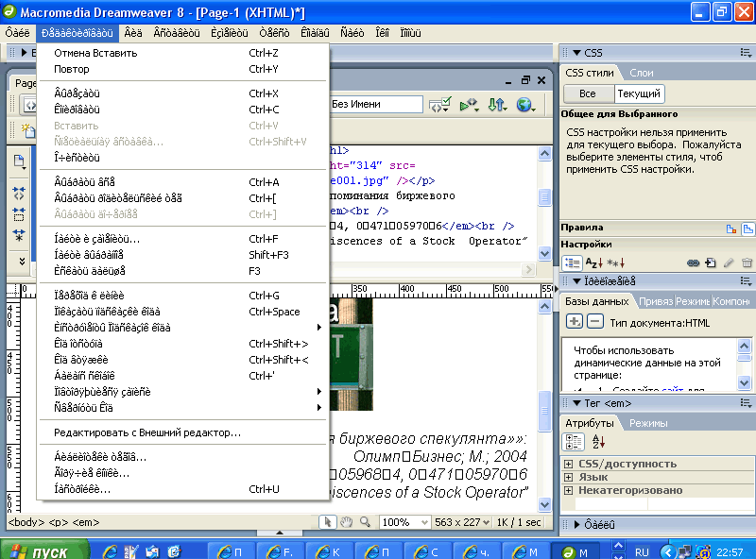Switch to the Компон tab
The height and width of the screenshot is (559, 756).
pos(730,301)
